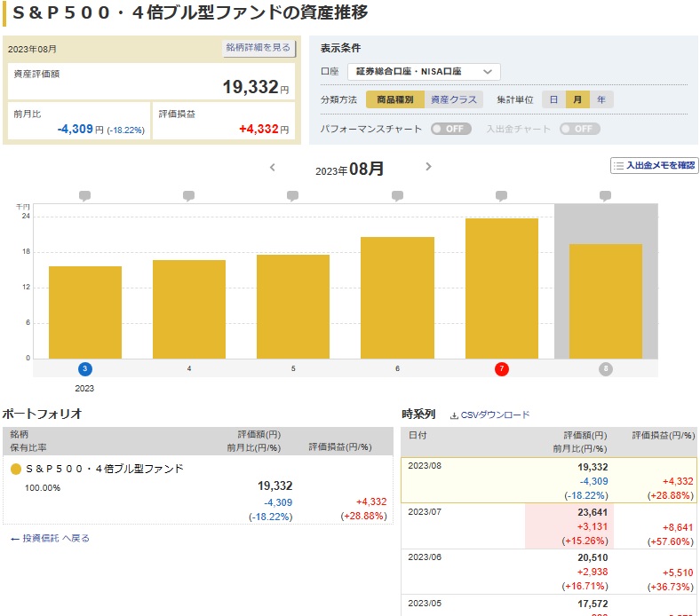700x616 pixels.
Task: Go to the next month with right arrow
Action: click(428, 166)
